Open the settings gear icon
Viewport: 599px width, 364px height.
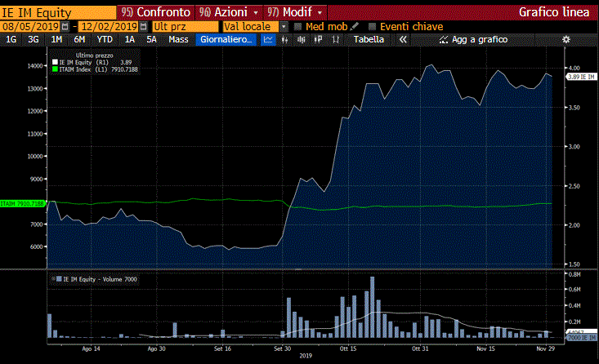tap(566, 39)
